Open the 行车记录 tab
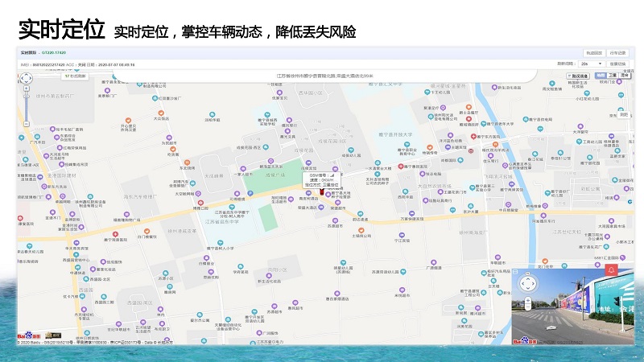644x362 pixels. click(x=617, y=53)
